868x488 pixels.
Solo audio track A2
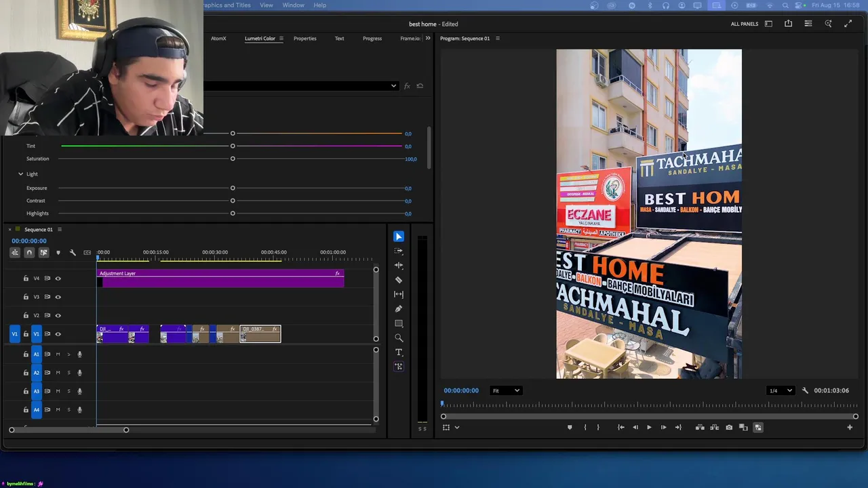tap(68, 373)
